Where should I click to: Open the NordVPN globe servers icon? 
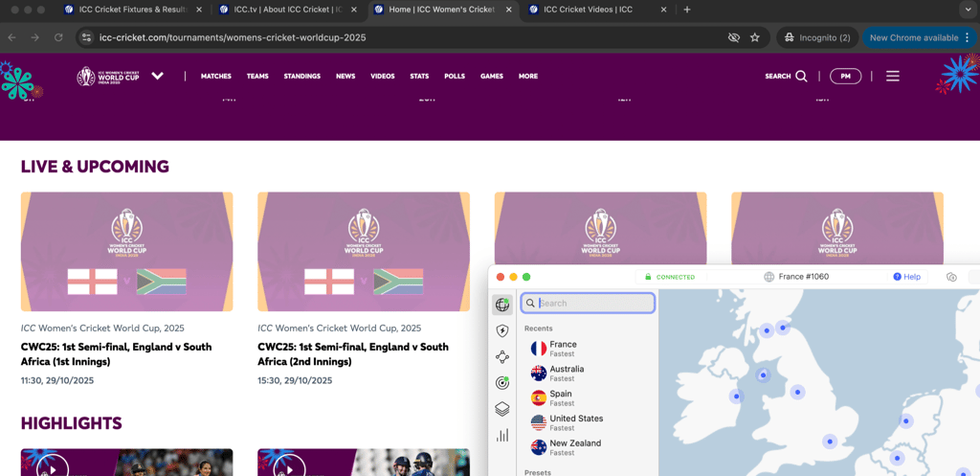pos(501,305)
